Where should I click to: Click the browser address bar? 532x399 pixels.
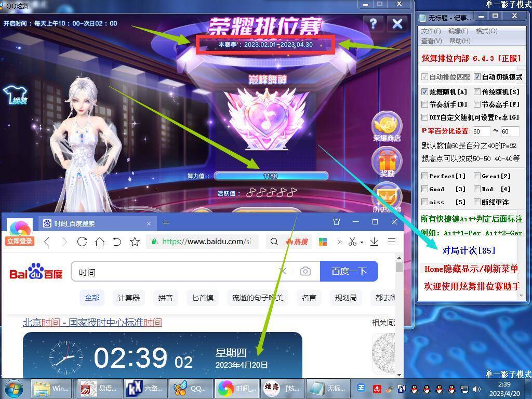click(203, 242)
